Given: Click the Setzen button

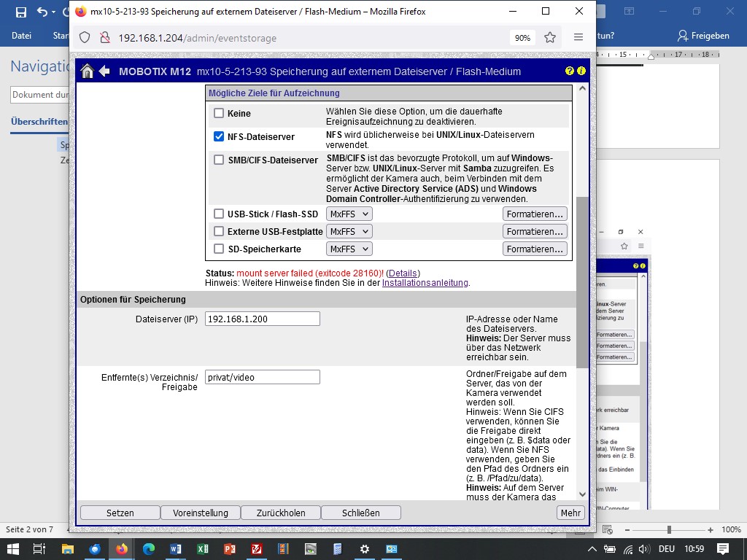Looking at the screenshot, I should (120, 513).
